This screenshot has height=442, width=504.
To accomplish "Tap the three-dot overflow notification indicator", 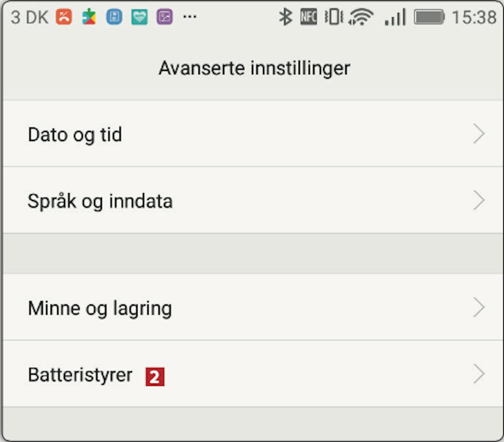I will tap(190, 16).
